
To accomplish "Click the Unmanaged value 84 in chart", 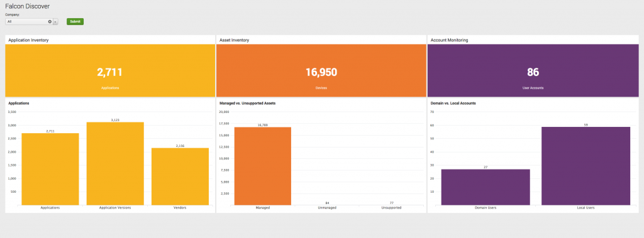I will point(327,203).
